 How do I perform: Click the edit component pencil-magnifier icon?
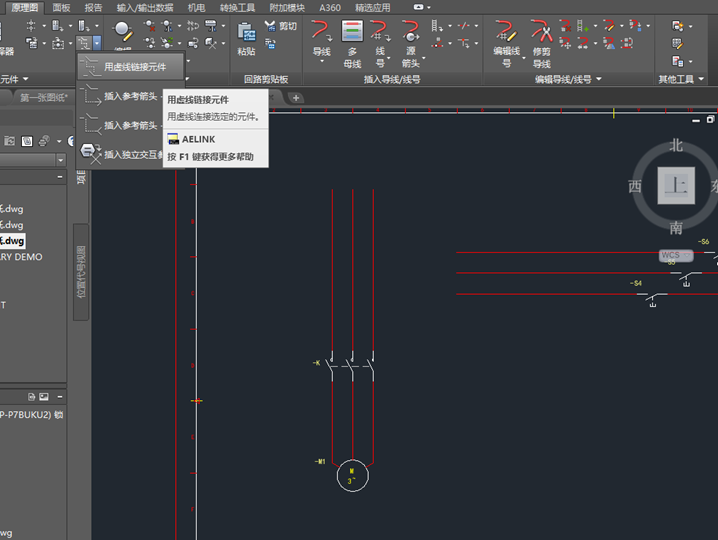point(122,31)
